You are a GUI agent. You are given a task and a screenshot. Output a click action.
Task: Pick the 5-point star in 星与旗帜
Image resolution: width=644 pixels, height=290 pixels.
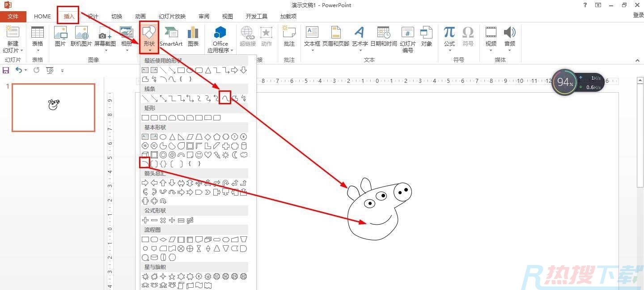point(172,277)
